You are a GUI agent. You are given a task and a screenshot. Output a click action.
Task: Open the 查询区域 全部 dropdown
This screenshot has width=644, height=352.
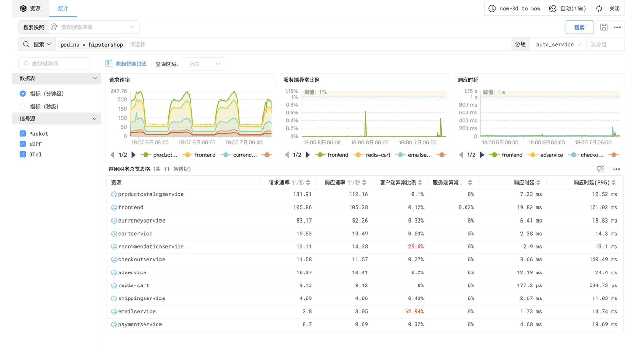[203, 64]
